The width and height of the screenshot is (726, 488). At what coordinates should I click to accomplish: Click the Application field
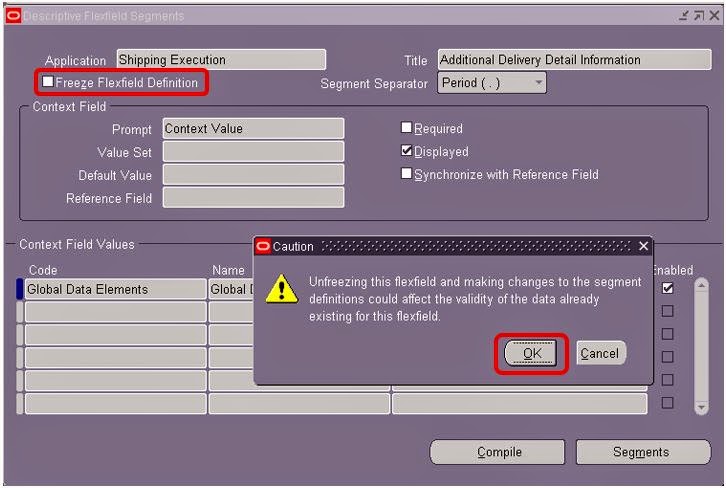tap(221, 60)
